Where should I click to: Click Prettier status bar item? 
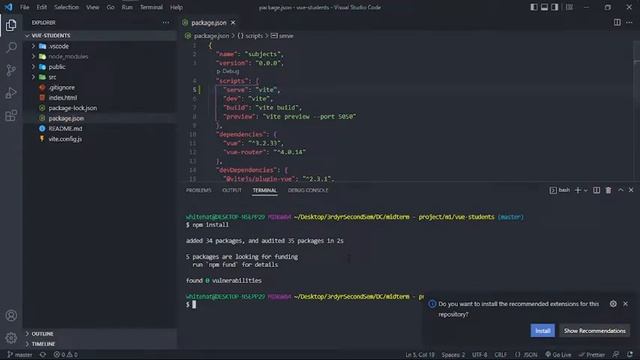click(591, 355)
